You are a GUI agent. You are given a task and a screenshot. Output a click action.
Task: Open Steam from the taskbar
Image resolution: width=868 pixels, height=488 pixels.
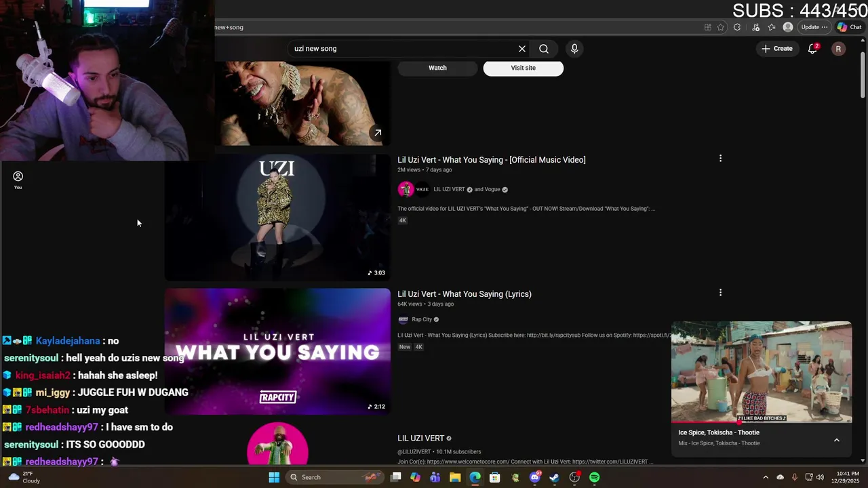coord(555,477)
